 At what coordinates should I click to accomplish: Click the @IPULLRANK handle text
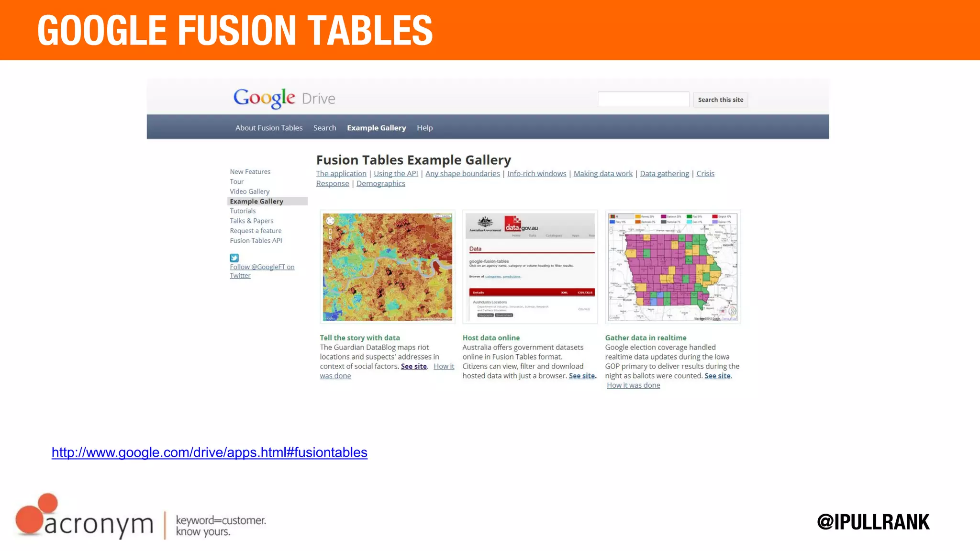873,522
